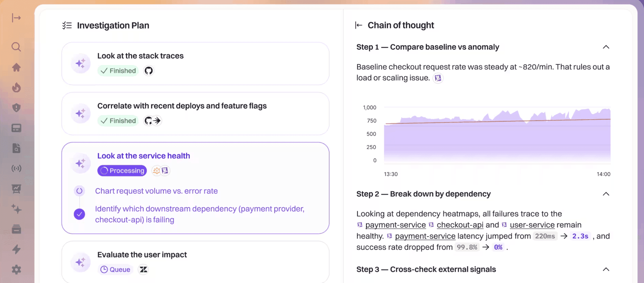Open the checkout-api link
This screenshot has width=644, height=283.
[460, 225]
